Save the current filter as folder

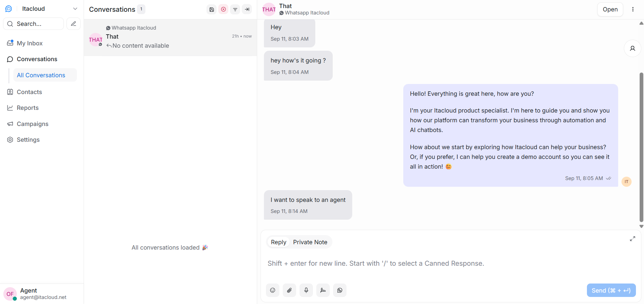point(212,9)
